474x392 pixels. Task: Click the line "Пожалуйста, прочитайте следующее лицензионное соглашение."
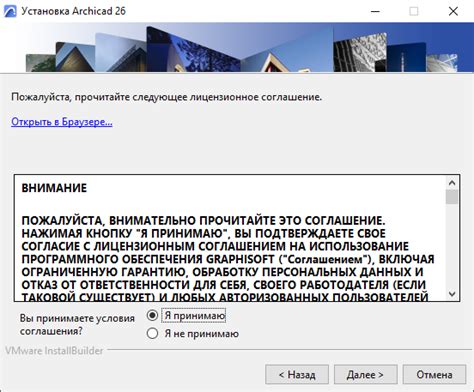166,97
